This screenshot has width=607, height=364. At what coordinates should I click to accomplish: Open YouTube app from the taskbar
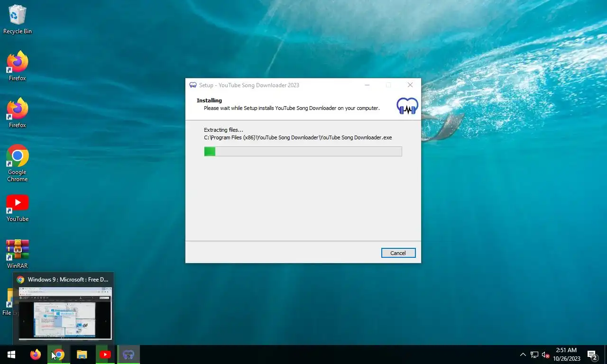click(105, 355)
